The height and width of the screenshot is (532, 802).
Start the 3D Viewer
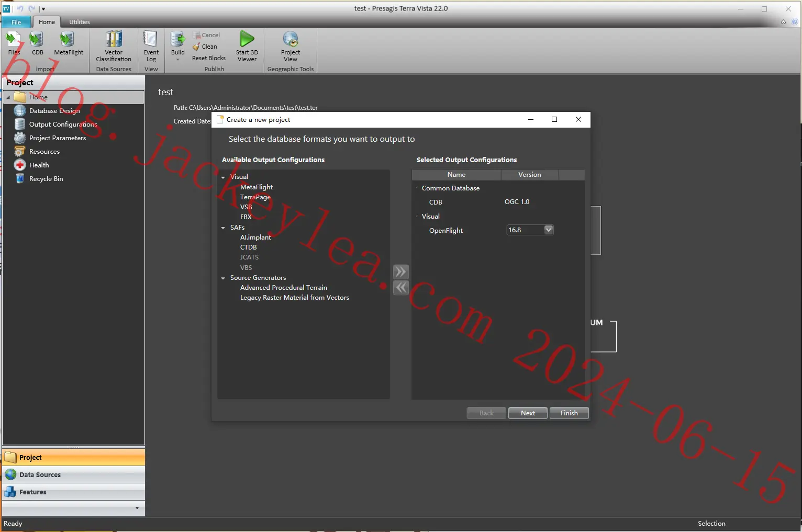click(x=247, y=47)
